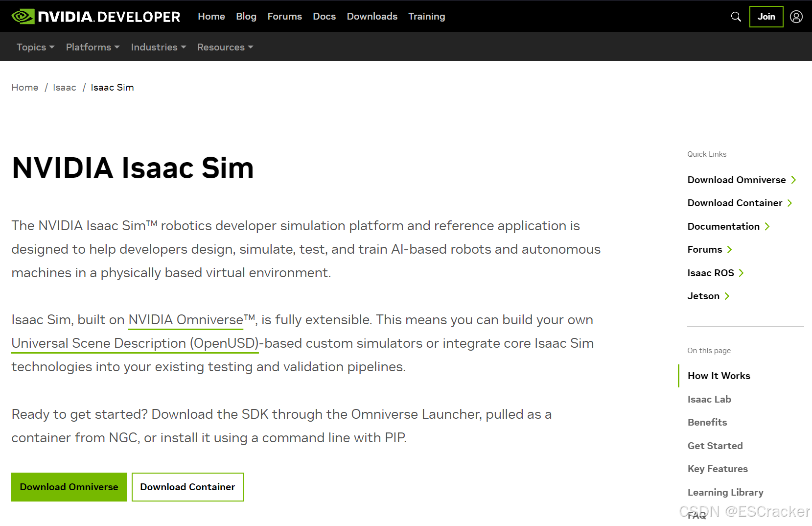Viewport: 812px width, 526px height.
Task: Expand the Industries dropdown
Action: 158,47
